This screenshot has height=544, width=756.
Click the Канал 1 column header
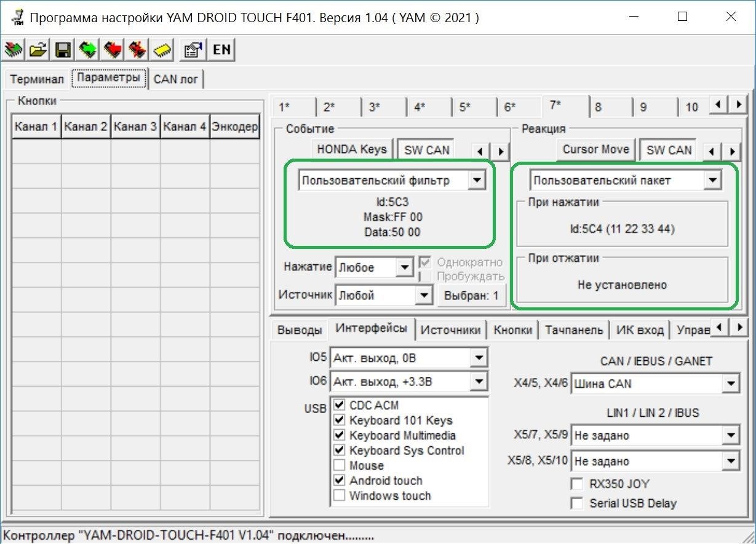point(37,127)
